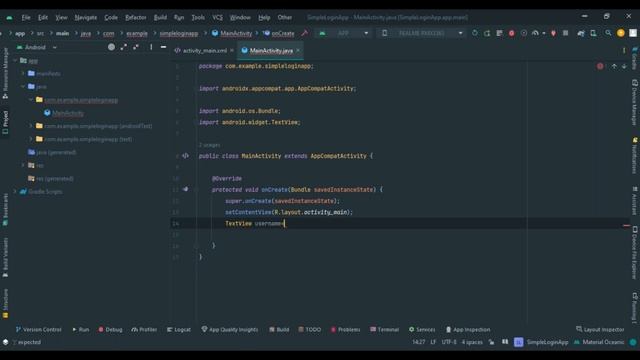Click the Select Opened File target icon
The image size is (640, 360).
pyautogui.click(x=111, y=47)
